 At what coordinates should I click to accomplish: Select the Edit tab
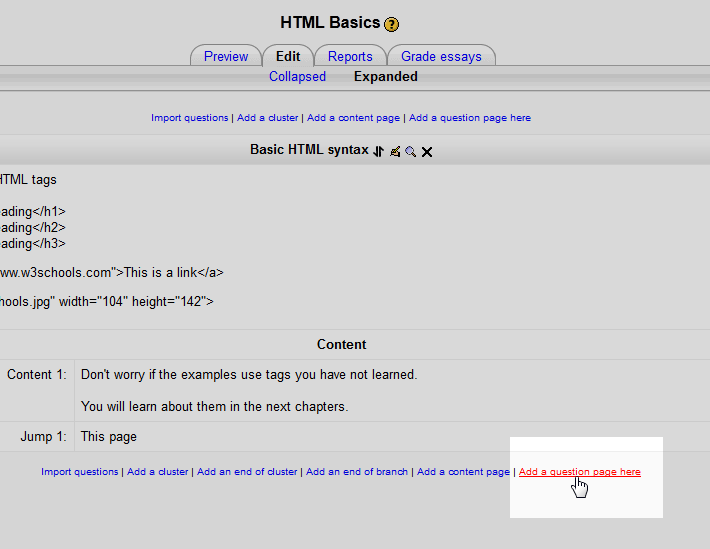[x=288, y=56]
